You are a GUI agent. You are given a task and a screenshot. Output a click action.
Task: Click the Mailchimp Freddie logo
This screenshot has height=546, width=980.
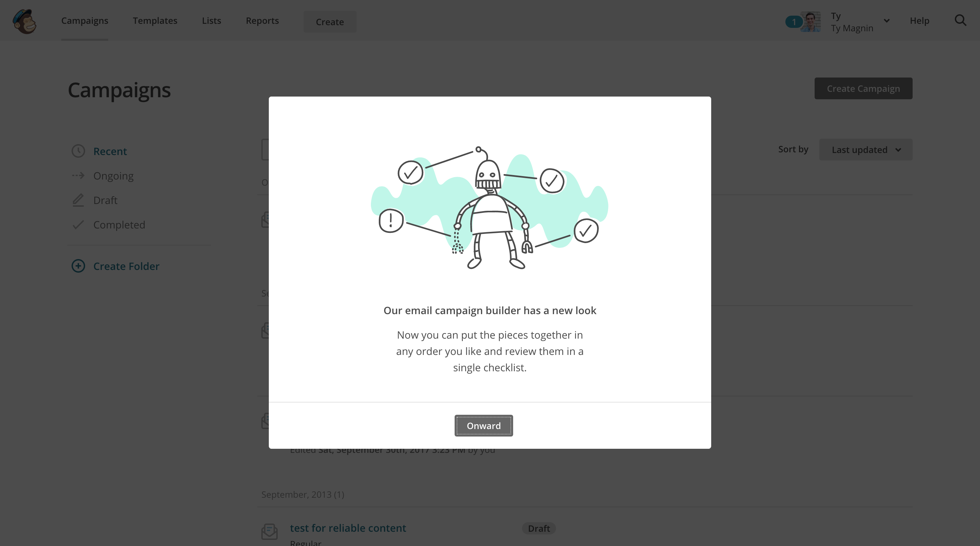point(25,21)
